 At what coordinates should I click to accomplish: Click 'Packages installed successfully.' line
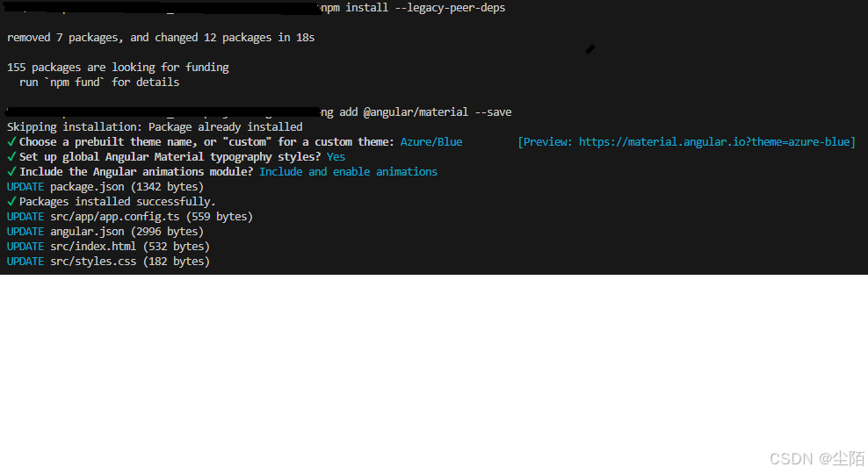[x=118, y=202]
